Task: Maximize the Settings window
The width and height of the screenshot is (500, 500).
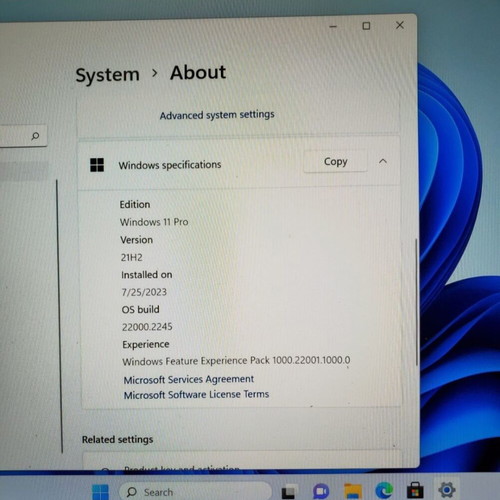Action: click(x=366, y=26)
